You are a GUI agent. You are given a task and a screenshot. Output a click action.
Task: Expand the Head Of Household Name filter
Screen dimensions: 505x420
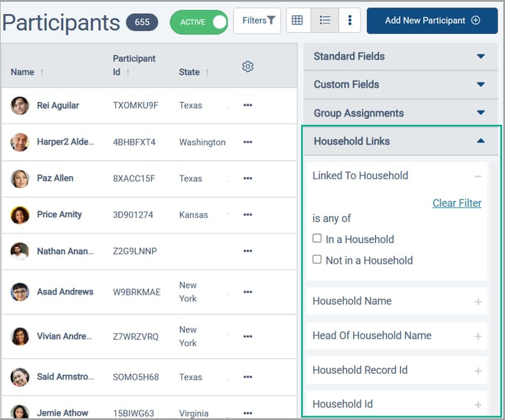point(478,336)
